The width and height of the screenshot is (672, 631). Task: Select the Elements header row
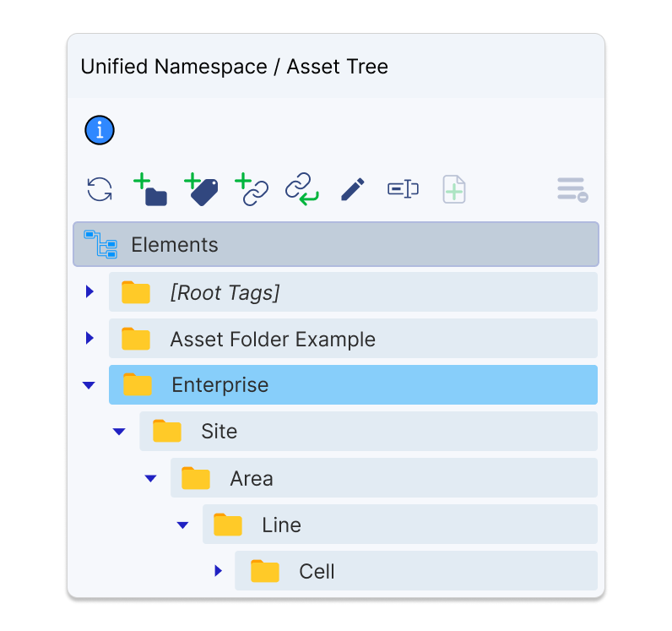[336, 245]
